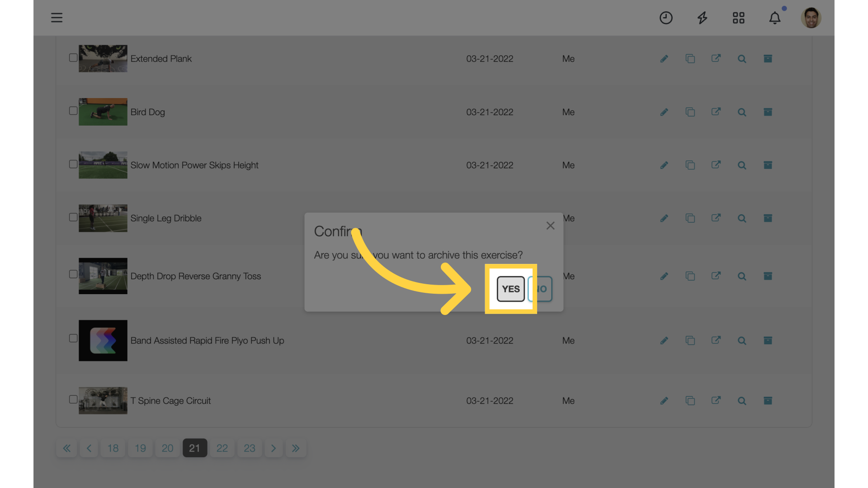
Task: Click the grid/apps icon in the top navigation bar
Action: pos(738,17)
